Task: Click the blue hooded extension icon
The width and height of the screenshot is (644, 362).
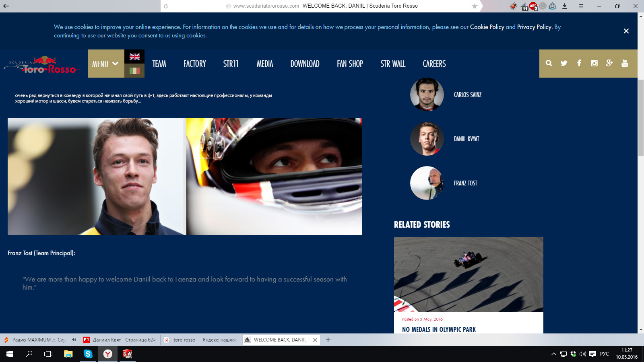Action: click(553, 6)
